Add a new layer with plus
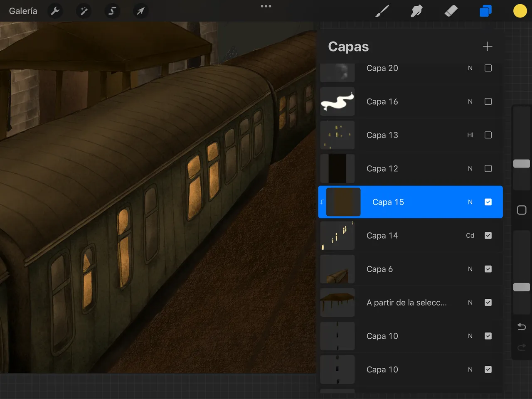This screenshot has width=532, height=399. pyautogui.click(x=488, y=46)
